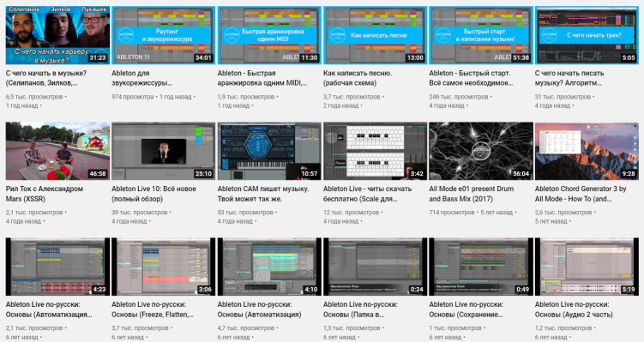Click '246 тыс. просмотров' view count
Image resolution: width=644 pixels, height=342 pixels.
(459, 97)
